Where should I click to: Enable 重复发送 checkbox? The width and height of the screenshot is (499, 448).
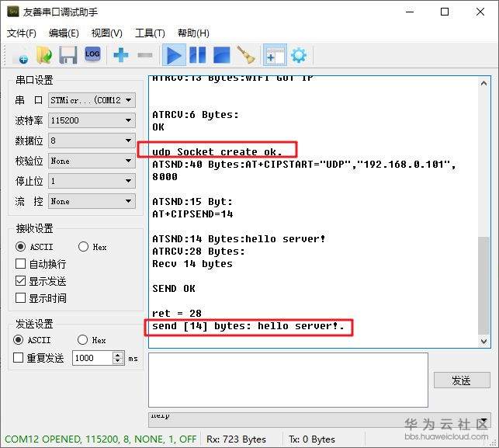coord(18,358)
